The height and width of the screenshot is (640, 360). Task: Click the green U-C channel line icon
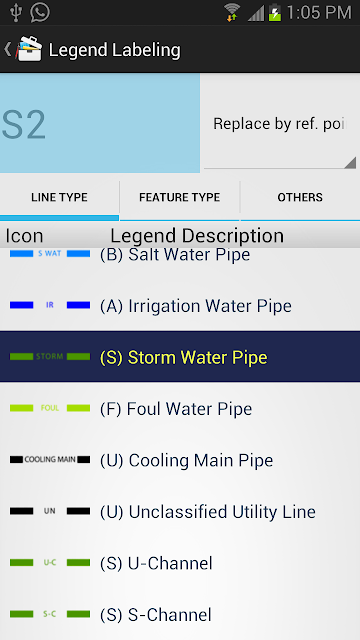tap(50, 562)
